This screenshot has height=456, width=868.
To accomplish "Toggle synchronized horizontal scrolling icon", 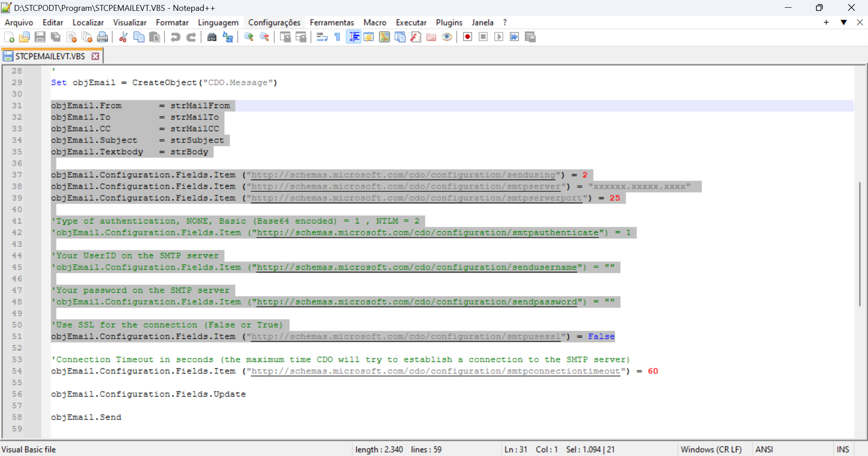I will (301, 37).
